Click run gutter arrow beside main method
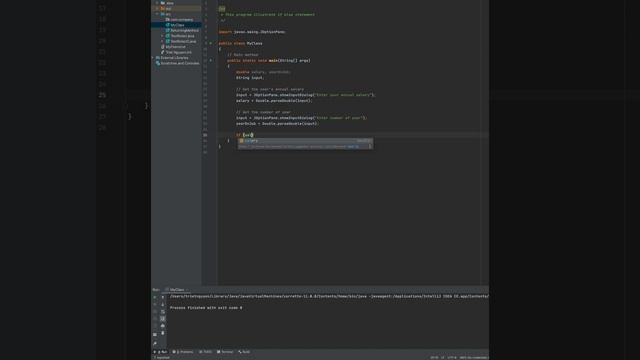The width and height of the screenshot is (640, 360). pyautogui.click(x=211, y=60)
